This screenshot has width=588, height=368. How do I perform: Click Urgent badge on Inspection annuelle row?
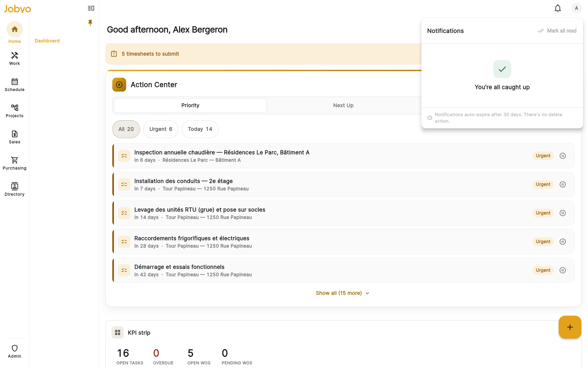pyautogui.click(x=543, y=156)
